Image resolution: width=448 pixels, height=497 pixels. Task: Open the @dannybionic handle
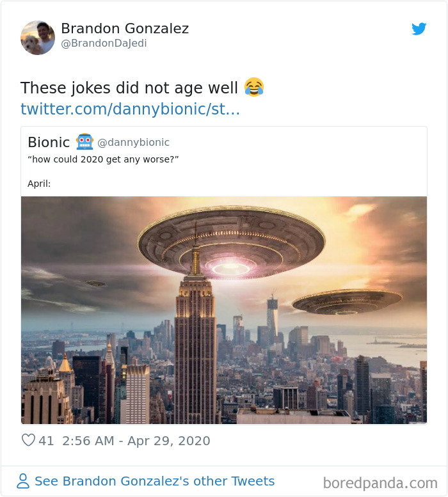(x=133, y=142)
